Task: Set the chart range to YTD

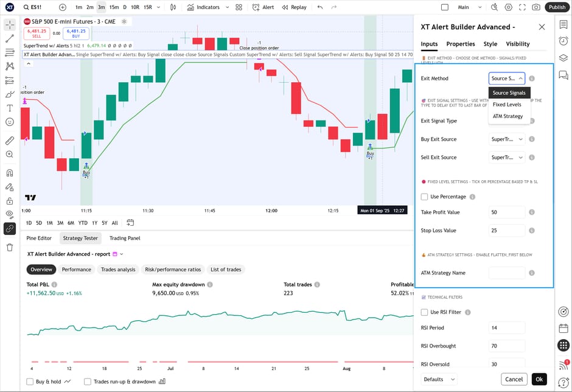Action: tap(83, 223)
